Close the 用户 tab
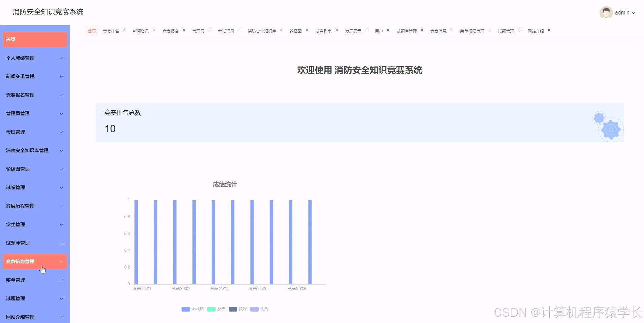 (388, 30)
